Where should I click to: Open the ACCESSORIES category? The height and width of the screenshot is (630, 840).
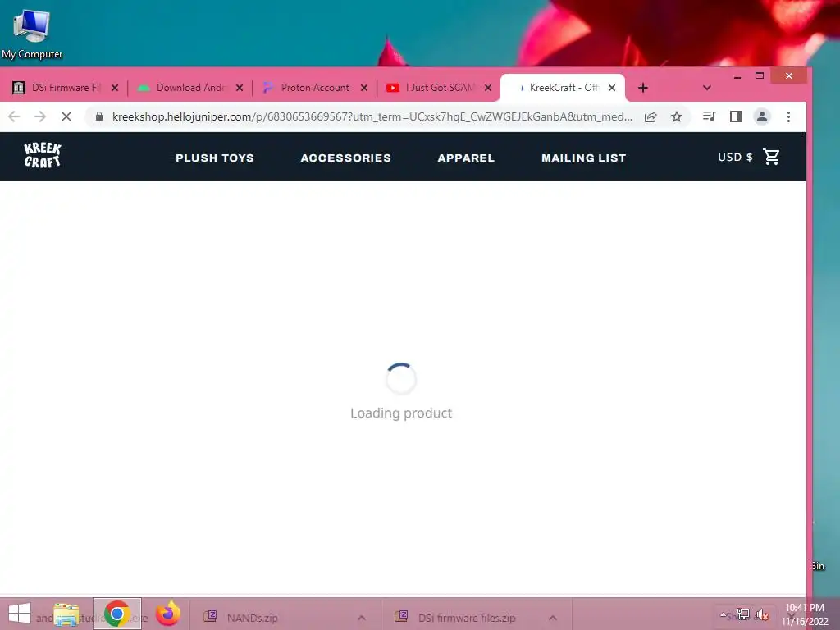click(345, 158)
